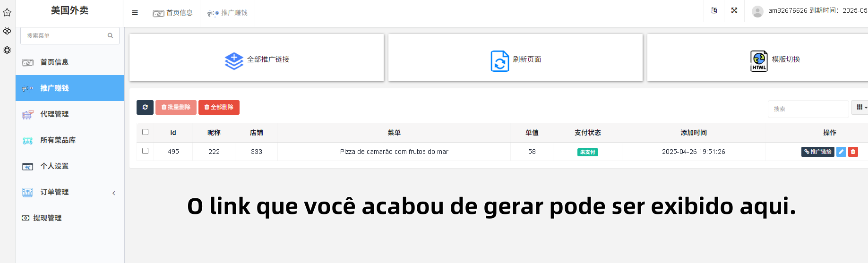The image size is (868, 263).
Task: Click the blue edit pencil icon
Action: tap(841, 152)
